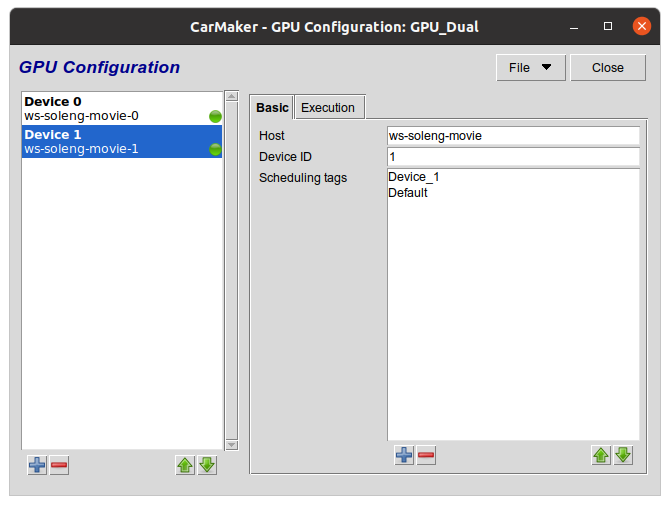Select the Basic tab
The width and height of the screenshot is (670, 505).
point(272,107)
